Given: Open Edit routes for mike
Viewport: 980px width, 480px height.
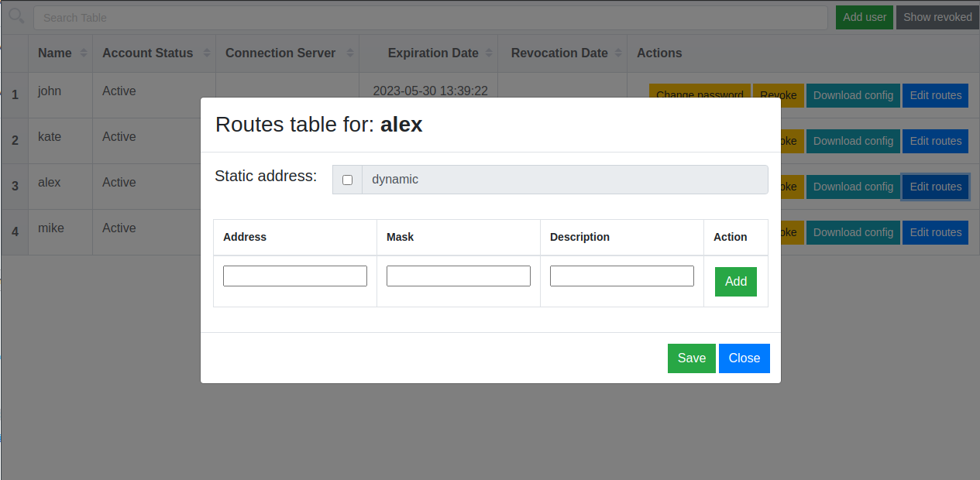Looking at the screenshot, I should coord(935,232).
